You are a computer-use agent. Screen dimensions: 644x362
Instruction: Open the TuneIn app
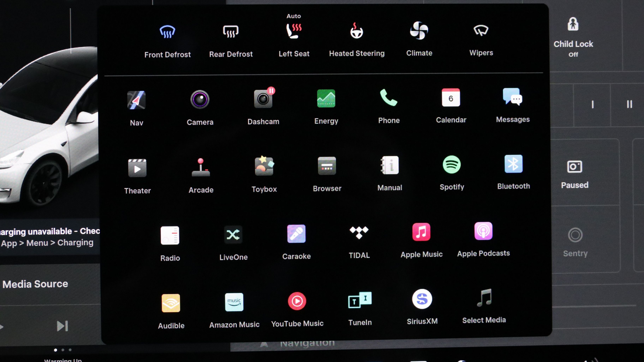click(x=360, y=300)
